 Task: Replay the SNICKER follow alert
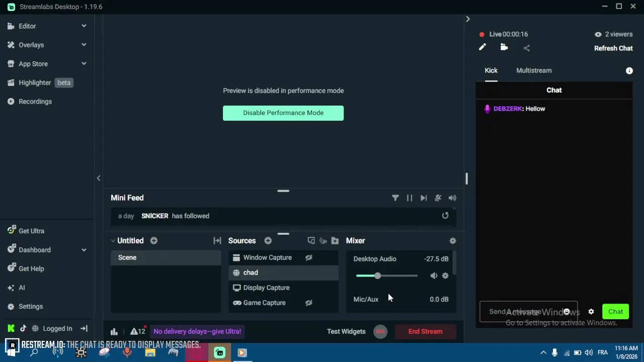pos(445,216)
